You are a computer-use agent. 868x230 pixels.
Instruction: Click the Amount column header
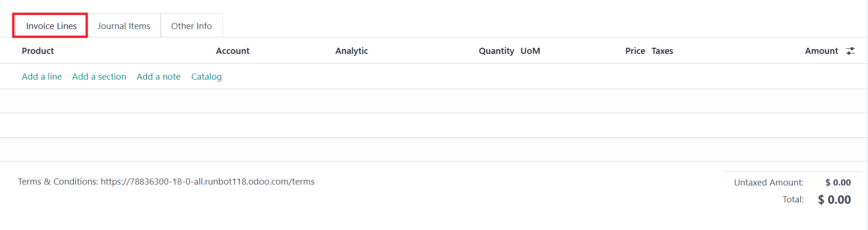pos(821,51)
